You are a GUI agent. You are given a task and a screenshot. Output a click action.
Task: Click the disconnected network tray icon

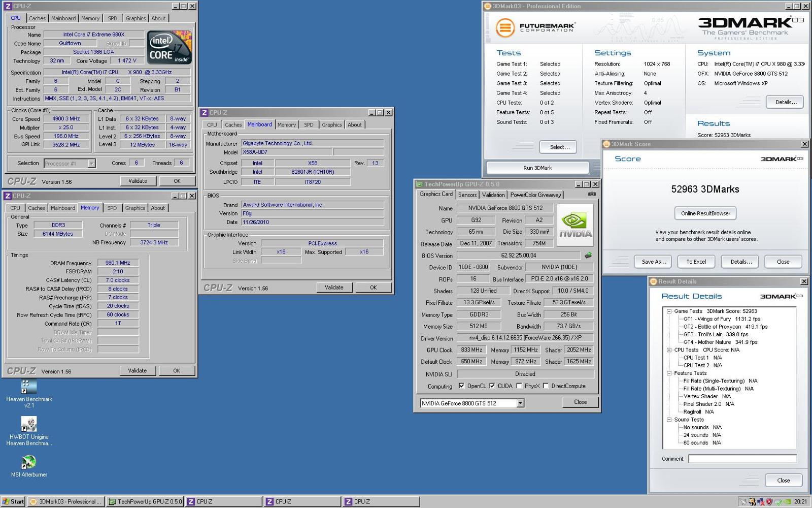click(x=761, y=502)
